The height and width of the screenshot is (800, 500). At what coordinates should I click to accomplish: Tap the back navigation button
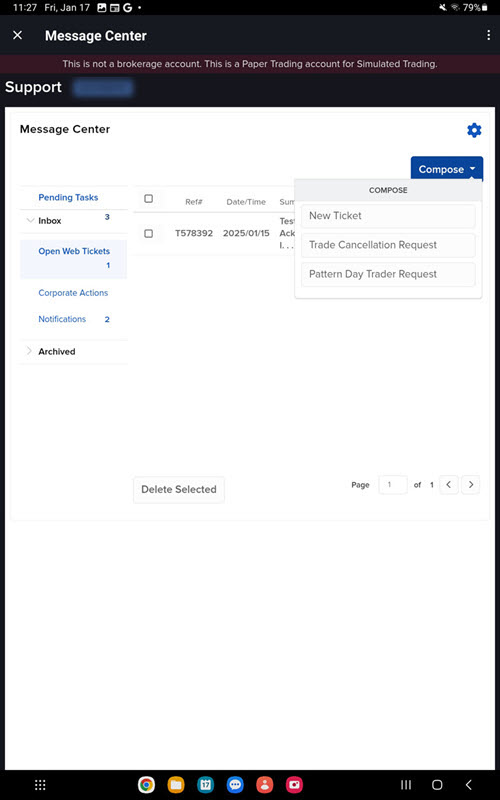pyautogui.click(x=468, y=785)
